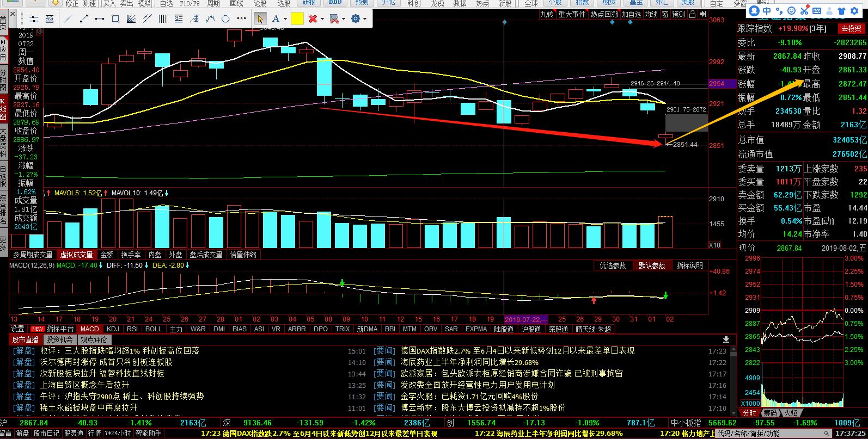Show more drawing tools via the ellipsis
The height and width of the screenshot is (439, 868).
tap(241, 19)
